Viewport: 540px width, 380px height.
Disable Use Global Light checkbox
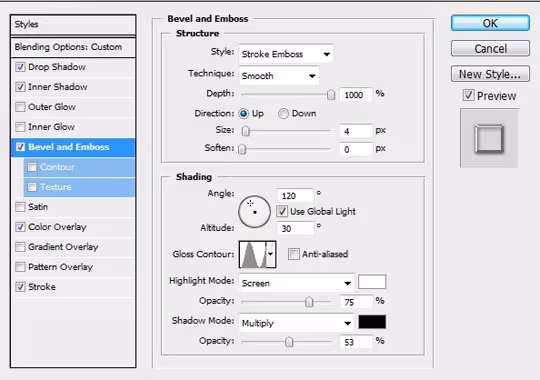(x=282, y=211)
